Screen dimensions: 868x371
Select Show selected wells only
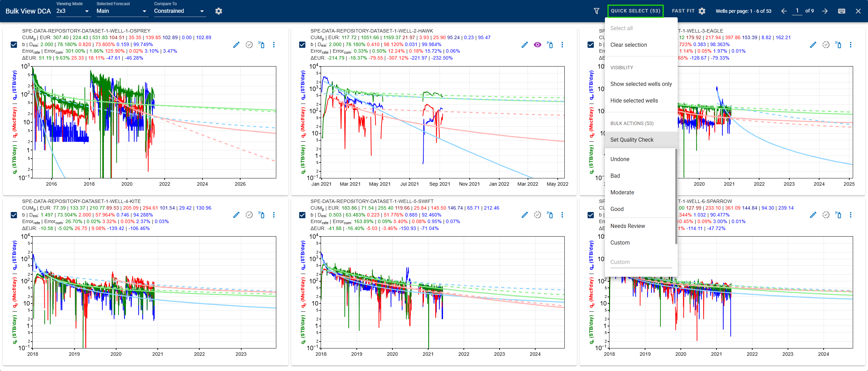click(641, 84)
